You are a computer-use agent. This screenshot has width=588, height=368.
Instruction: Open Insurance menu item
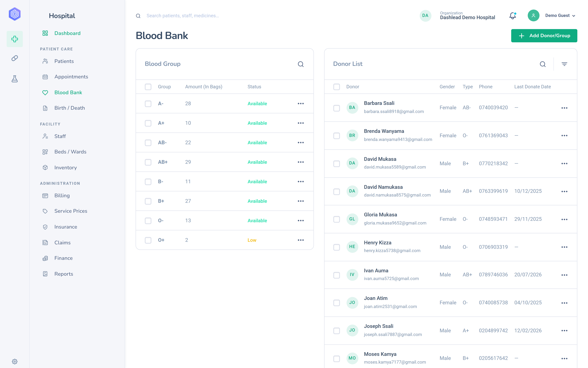pyautogui.click(x=66, y=227)
